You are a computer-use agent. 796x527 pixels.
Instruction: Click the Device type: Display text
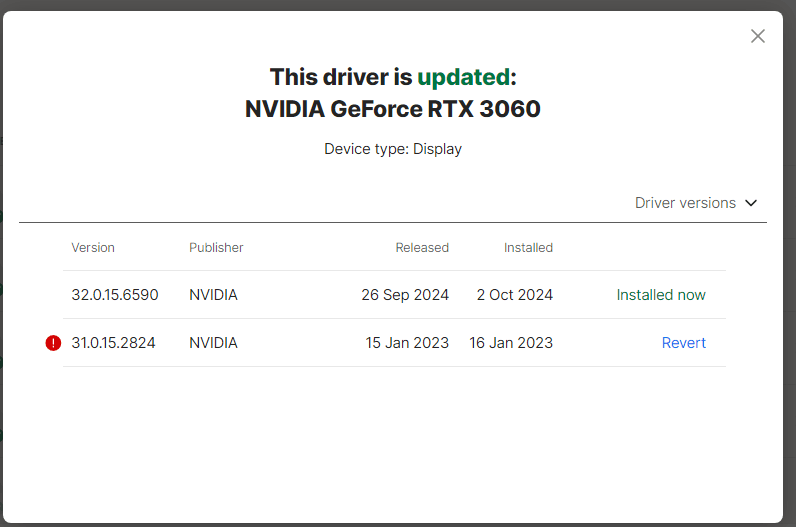(393, 149)
